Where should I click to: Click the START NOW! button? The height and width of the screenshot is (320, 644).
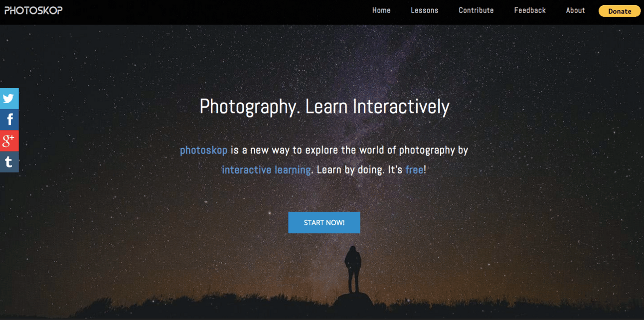pos(324,223)
